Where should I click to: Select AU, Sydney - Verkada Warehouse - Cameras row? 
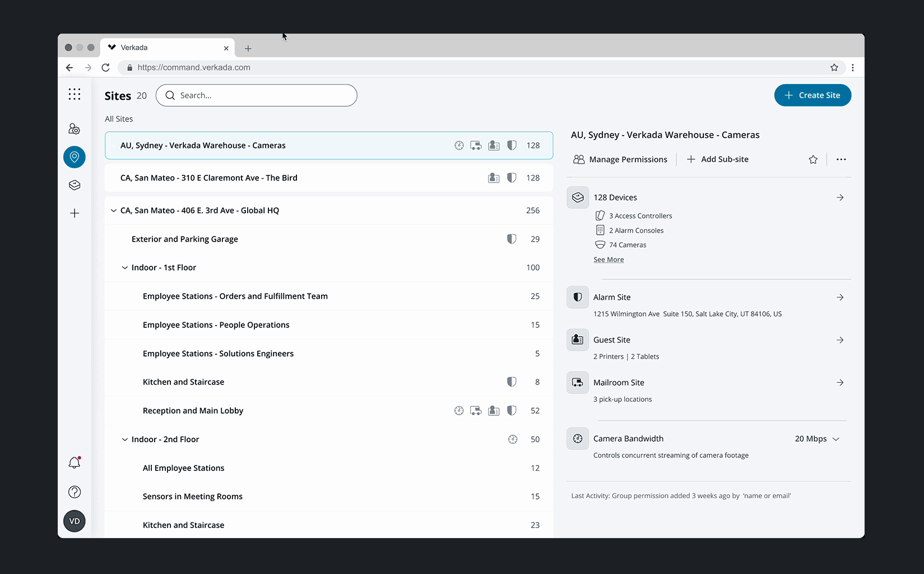coord(329,145)
